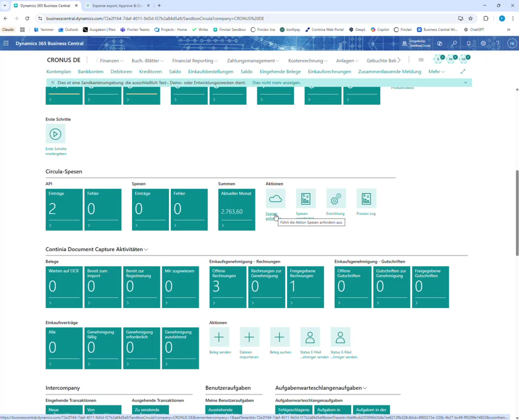This screenshot has width=519, height=420.
Task: Open the Kontenplan link
Action: (59, 72)
